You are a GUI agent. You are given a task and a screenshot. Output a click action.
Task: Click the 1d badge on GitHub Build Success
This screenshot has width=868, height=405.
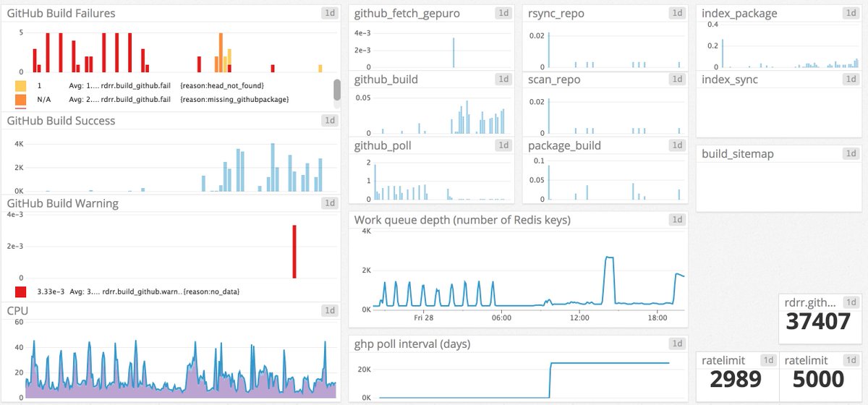330,121
